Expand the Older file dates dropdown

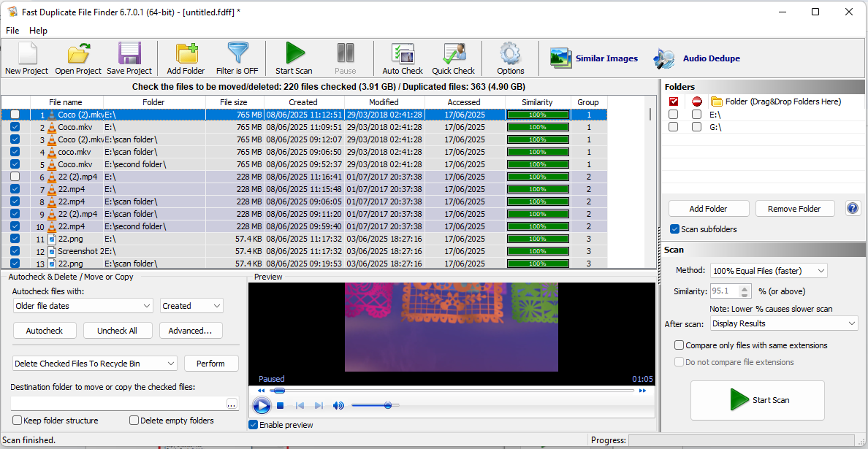pos(83,306)
